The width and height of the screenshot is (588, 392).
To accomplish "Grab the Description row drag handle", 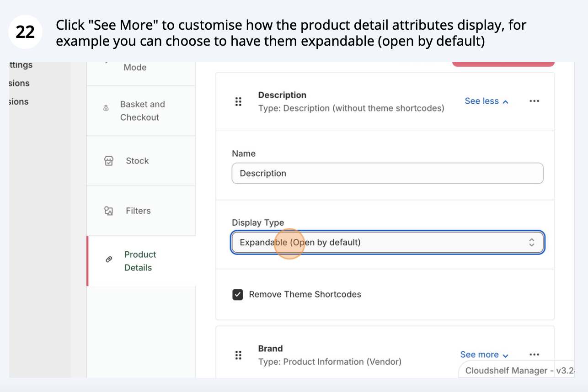I will point(238,101).
